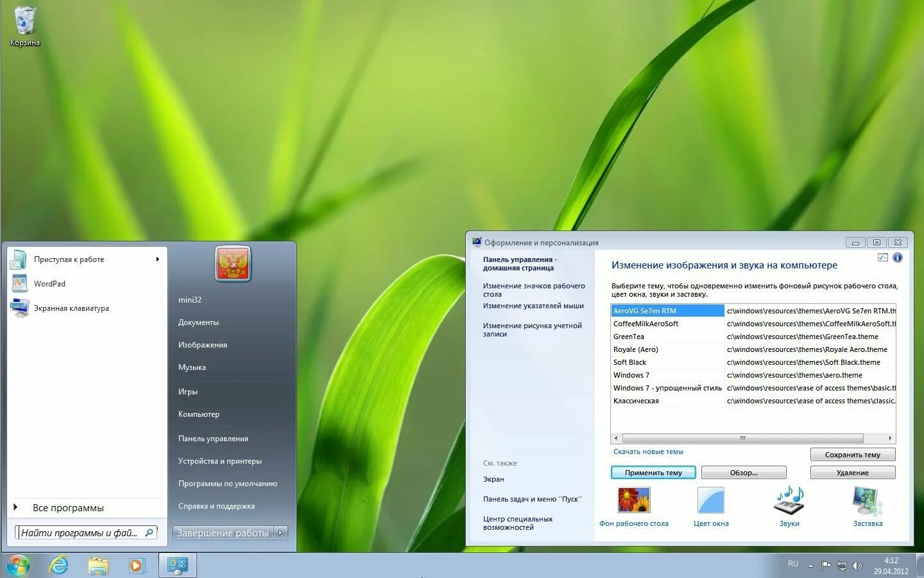Image resolution: width=924 pixels, height=578 pixels.
Task: Open Изменение указателей мыши link
Action: click(x=533, y=306)
